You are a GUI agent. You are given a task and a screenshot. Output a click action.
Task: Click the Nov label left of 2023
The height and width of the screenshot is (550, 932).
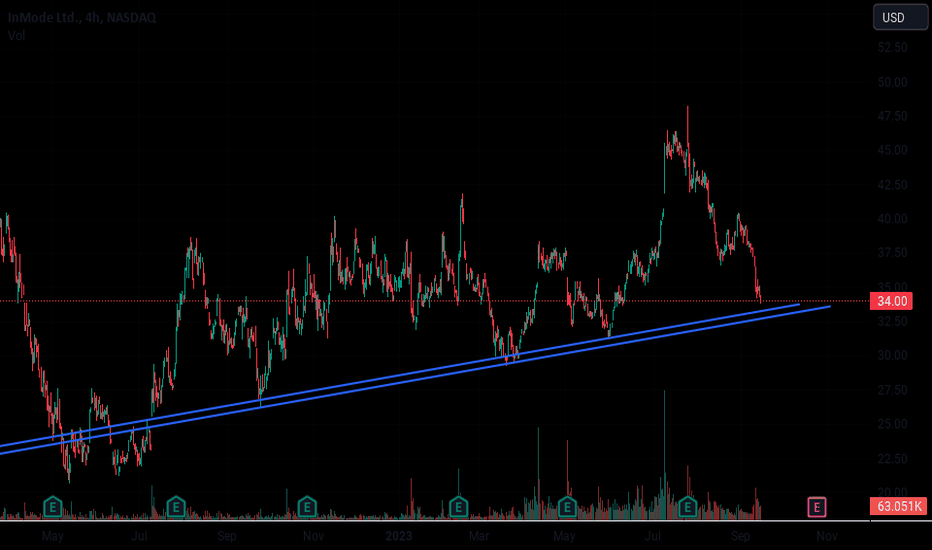tap(313, 536)
